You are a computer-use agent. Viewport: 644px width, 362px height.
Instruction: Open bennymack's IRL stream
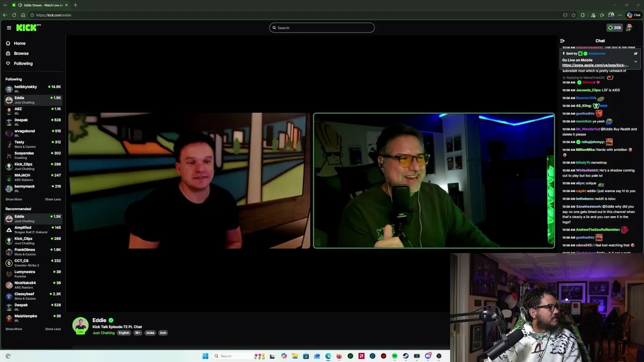33,188
